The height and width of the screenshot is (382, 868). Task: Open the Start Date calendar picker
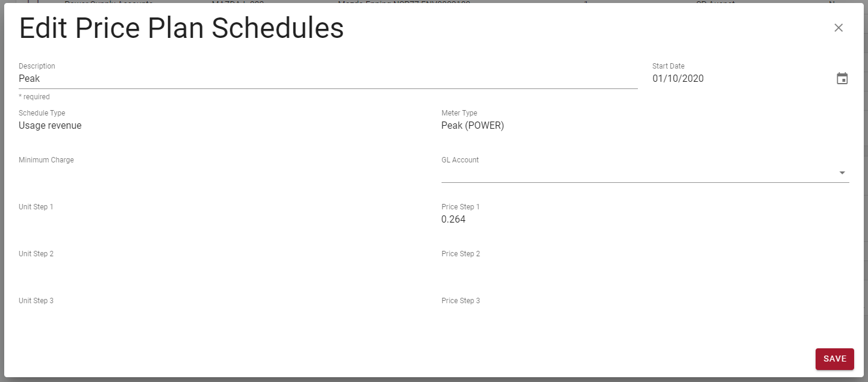842,78
